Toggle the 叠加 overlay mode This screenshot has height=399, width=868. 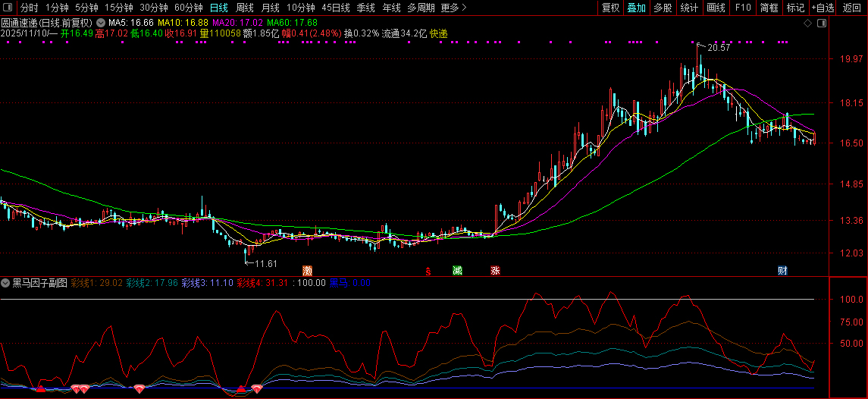[636, 8]
